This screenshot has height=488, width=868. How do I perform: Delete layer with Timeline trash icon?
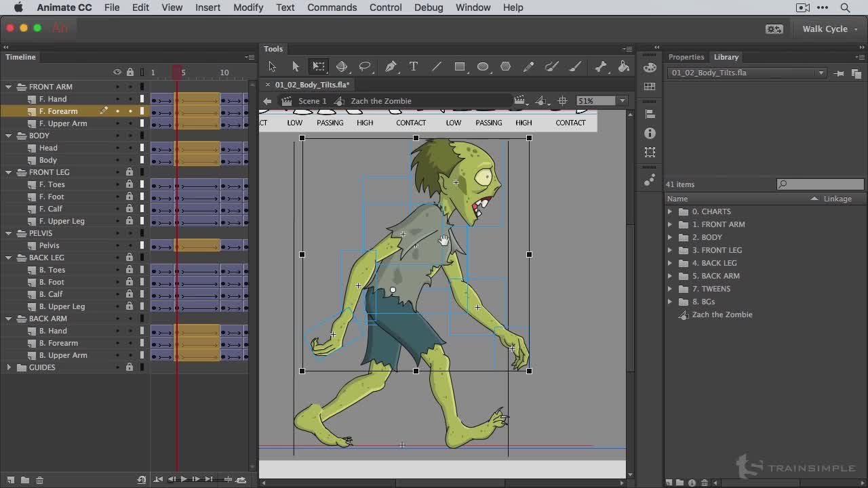click(39, 480)
